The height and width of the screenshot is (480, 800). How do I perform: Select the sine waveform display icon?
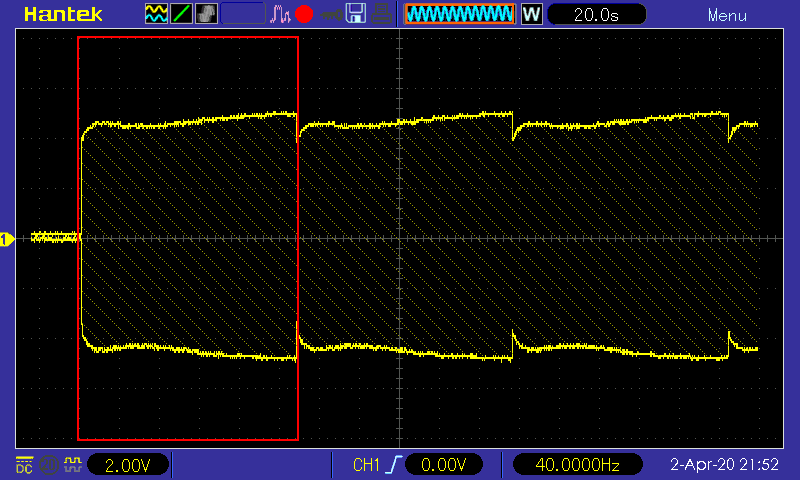(156, 14)
